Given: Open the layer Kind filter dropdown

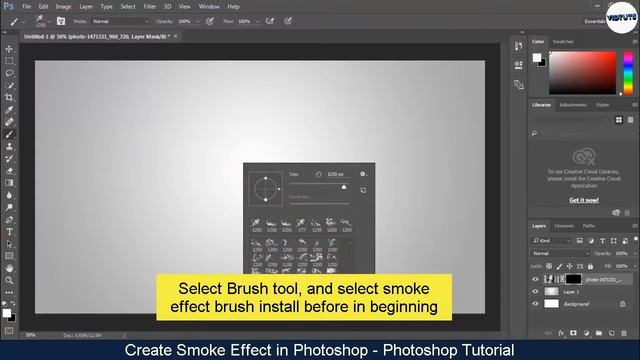Looking at the screenshot, I should coord(551,241).
